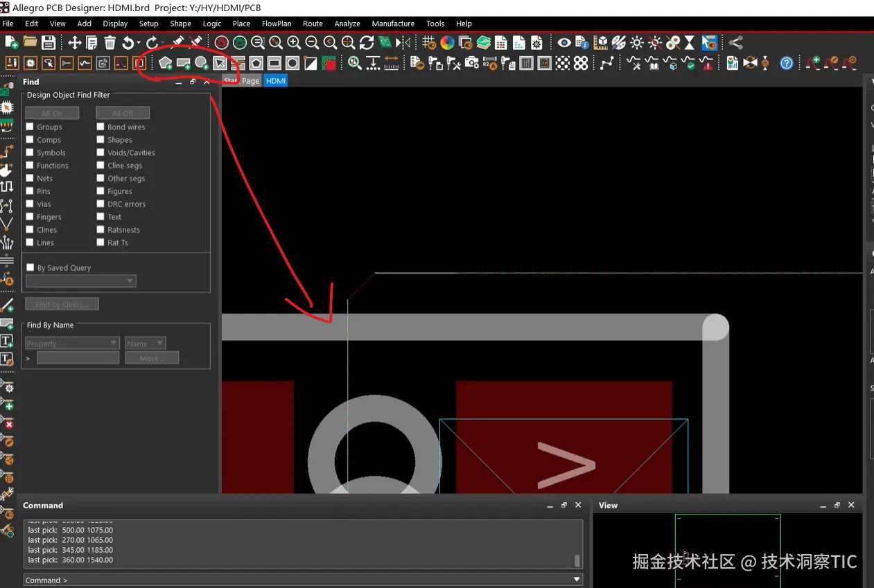Click the Find by Query button
Viewport: 874px width, 588px height.
pos(62,304)
